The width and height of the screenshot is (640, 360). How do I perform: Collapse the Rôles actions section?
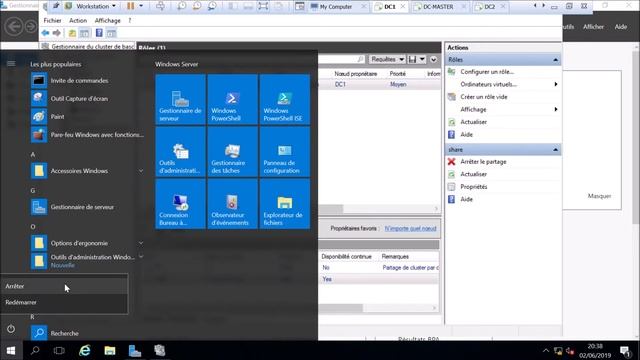(556, 60)
